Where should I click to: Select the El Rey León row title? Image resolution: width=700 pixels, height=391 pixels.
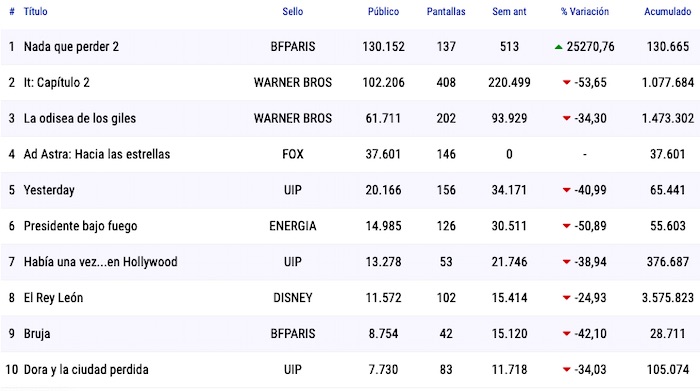pyautogui.click(x=54, y=298)
